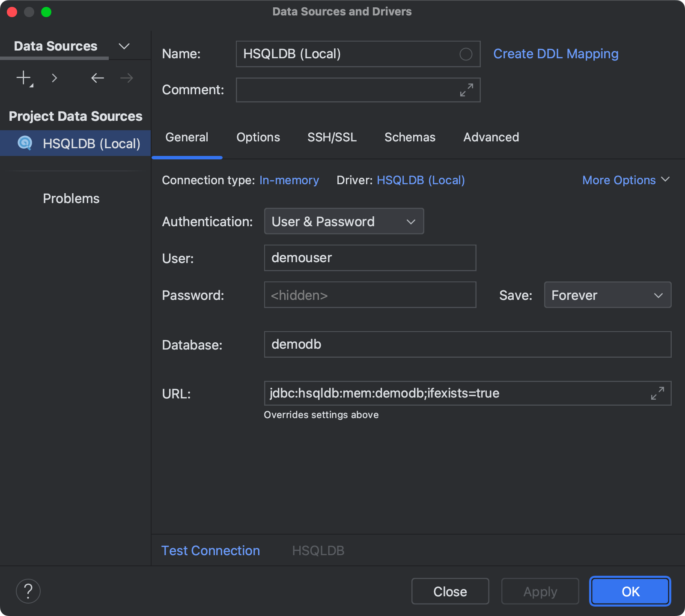The height and width of the screenshot is (616, 685).
Task: Click the back navigation arrow icon
Action: [97, 78]
